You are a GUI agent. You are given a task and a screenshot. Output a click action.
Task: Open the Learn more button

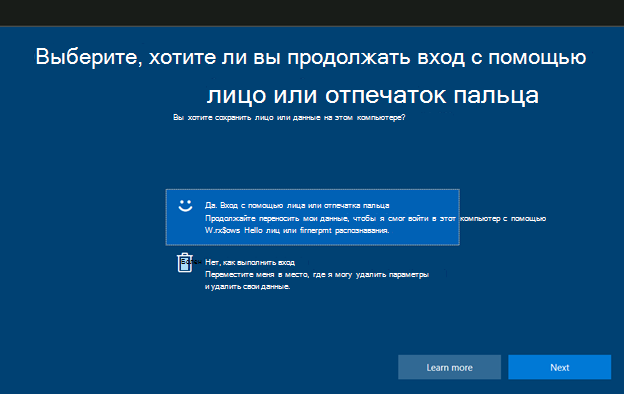[x=449, y=367]
